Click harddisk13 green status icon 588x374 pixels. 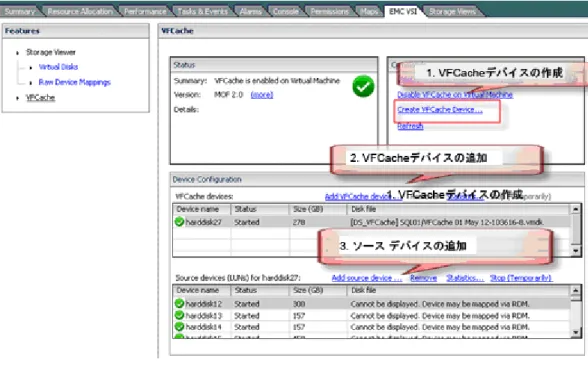(179, 315)
